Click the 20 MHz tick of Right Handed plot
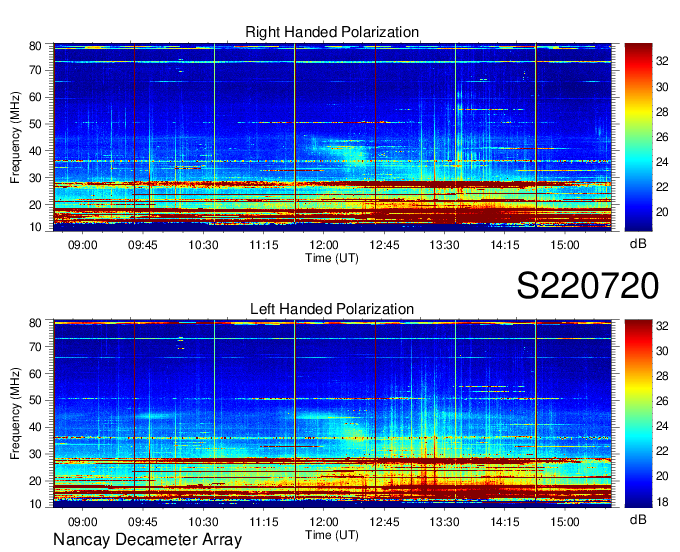 (35, 205)
